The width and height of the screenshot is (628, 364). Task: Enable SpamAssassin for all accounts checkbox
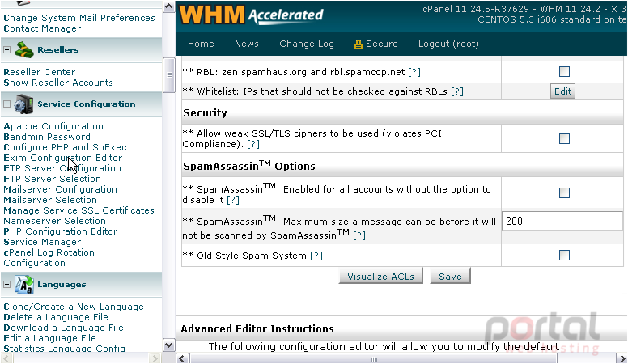pyautogui.click(x=564, y=193)
